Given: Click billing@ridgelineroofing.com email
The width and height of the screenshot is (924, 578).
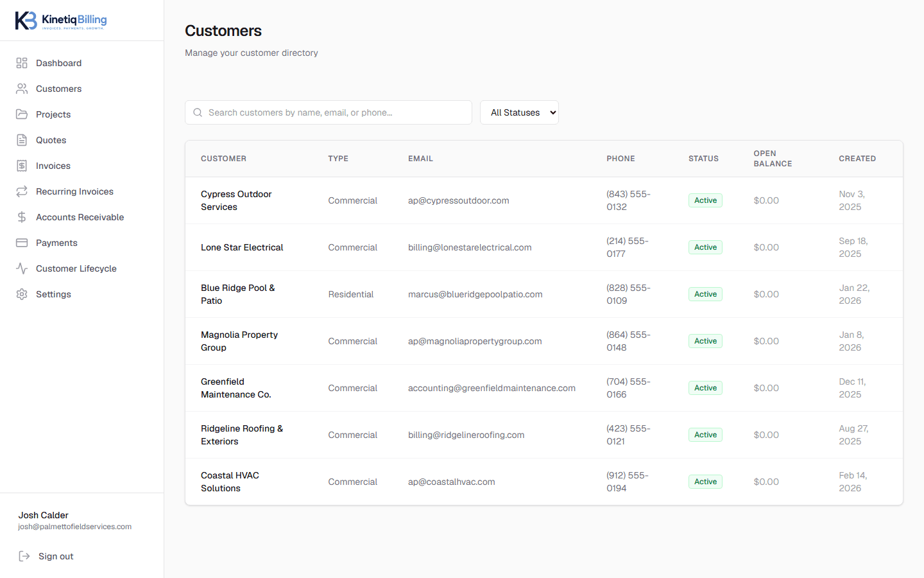Looking at the screenshot, I should point(466,435).
